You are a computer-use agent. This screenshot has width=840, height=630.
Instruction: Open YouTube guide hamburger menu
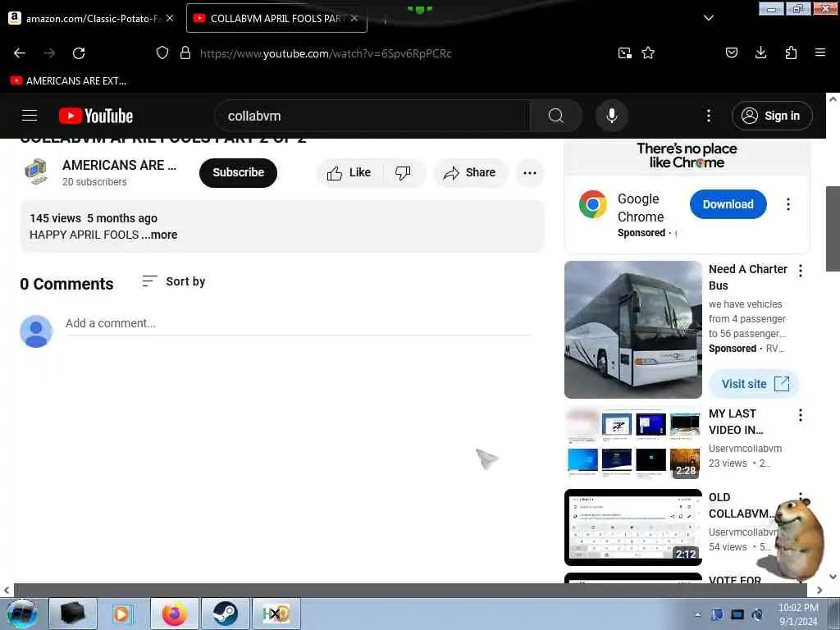pos(30,116)
